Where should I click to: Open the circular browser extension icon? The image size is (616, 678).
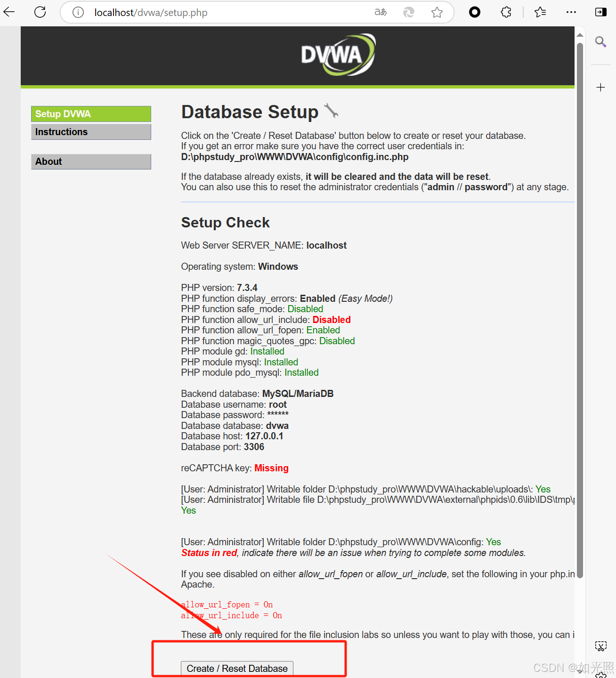point(475,12)
